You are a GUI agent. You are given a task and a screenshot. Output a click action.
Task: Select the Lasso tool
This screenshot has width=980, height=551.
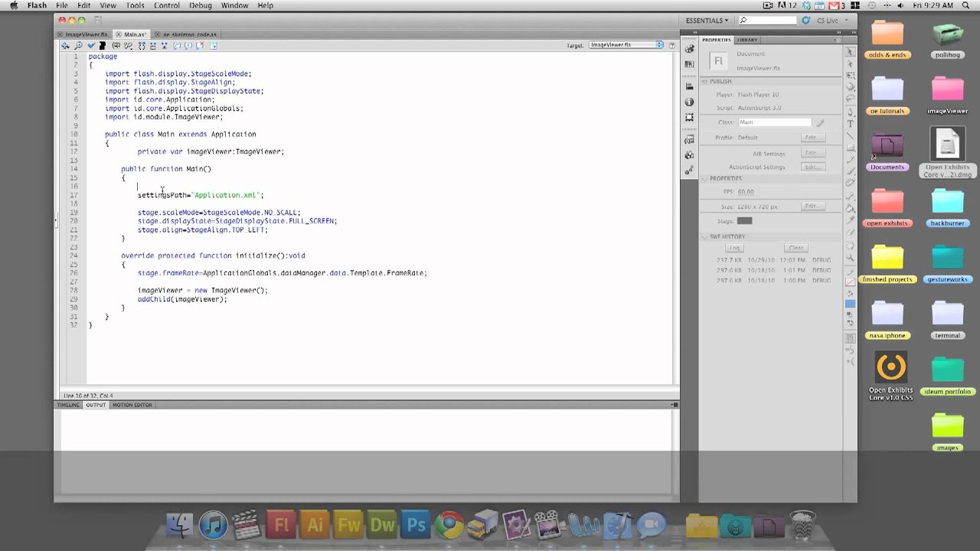[850, 96]
